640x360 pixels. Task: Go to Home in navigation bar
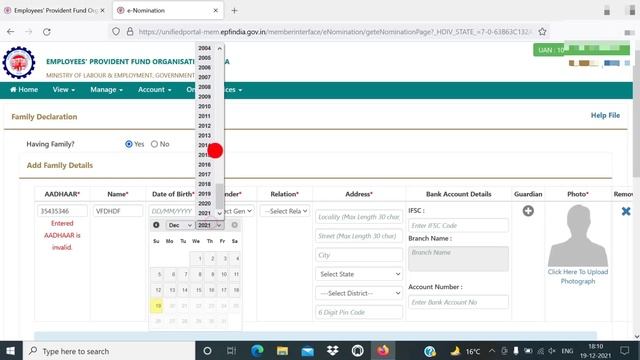click(24, 90)
